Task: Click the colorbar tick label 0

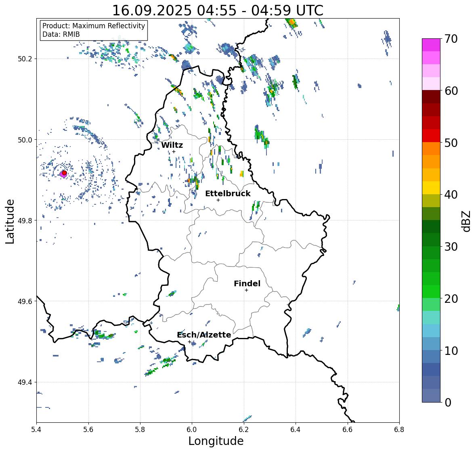Action: pyautogui.click(x=448, y=403)
